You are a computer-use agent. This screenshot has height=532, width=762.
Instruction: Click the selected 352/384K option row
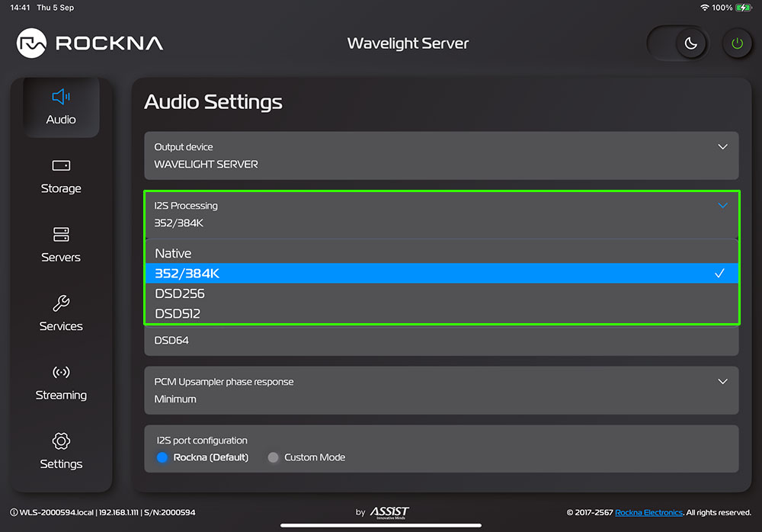click(x=441, y=273)
